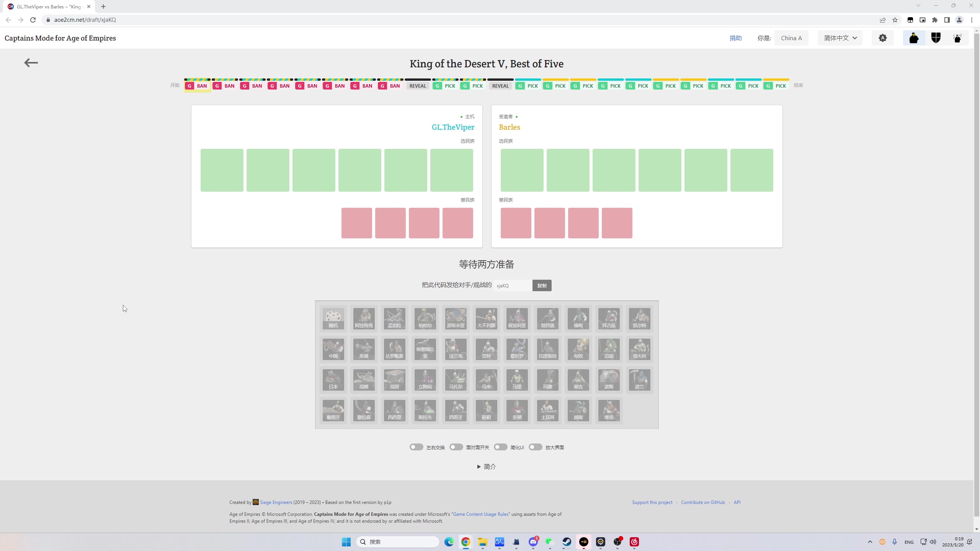Click the back arrow icon

click(31, 63)
